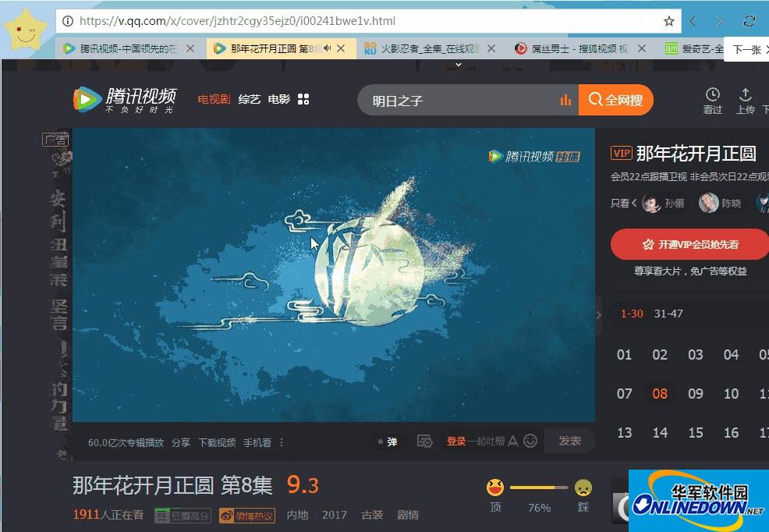The height and width of the screenshot is (532, 769).
Task: Go forward with the browser forward arrow
Action: tap(720, 21)
